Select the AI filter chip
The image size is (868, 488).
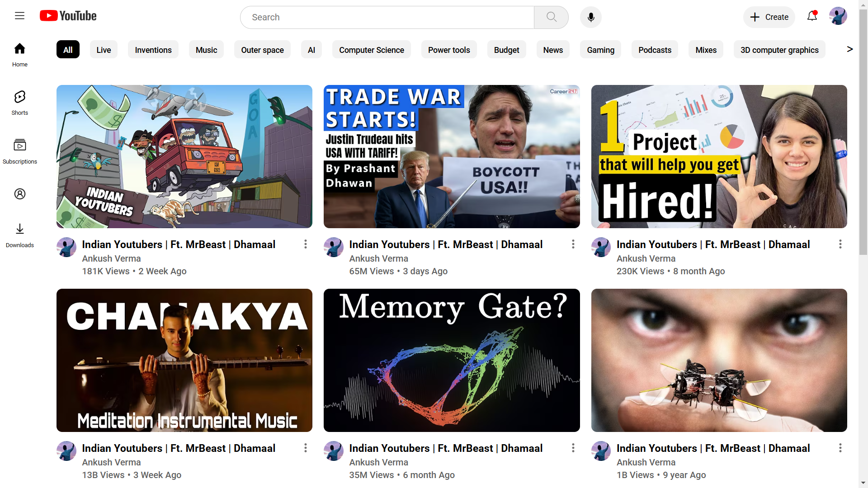(x=311, y=50)
